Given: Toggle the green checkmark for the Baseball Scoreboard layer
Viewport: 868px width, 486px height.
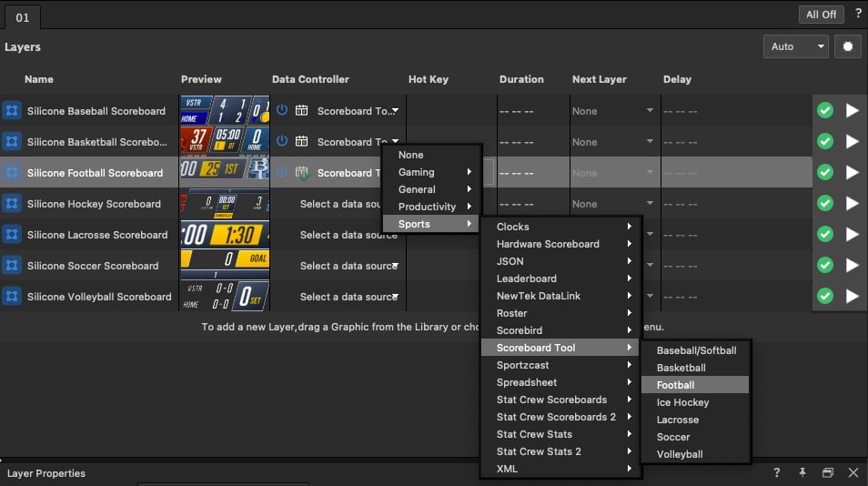Looking at the screenshot, I should [825, 110].
